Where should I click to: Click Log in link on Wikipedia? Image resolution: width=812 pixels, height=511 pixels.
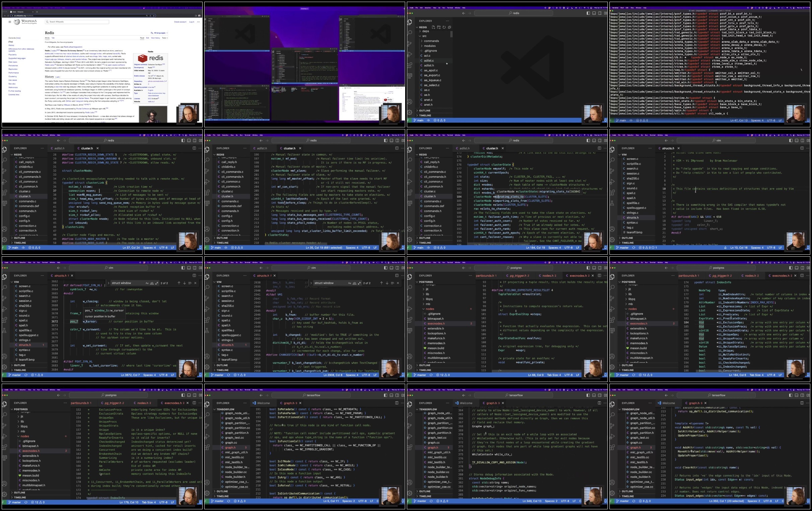[x=192, y=21]
